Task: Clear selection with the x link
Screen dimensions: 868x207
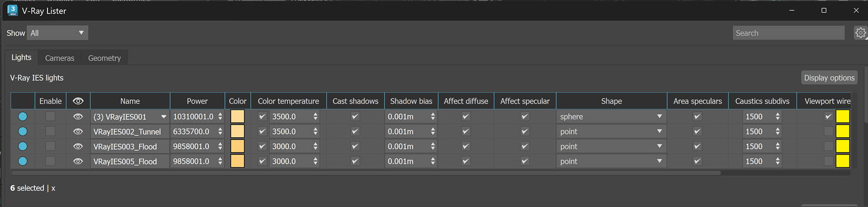Action: pos(53,188)
